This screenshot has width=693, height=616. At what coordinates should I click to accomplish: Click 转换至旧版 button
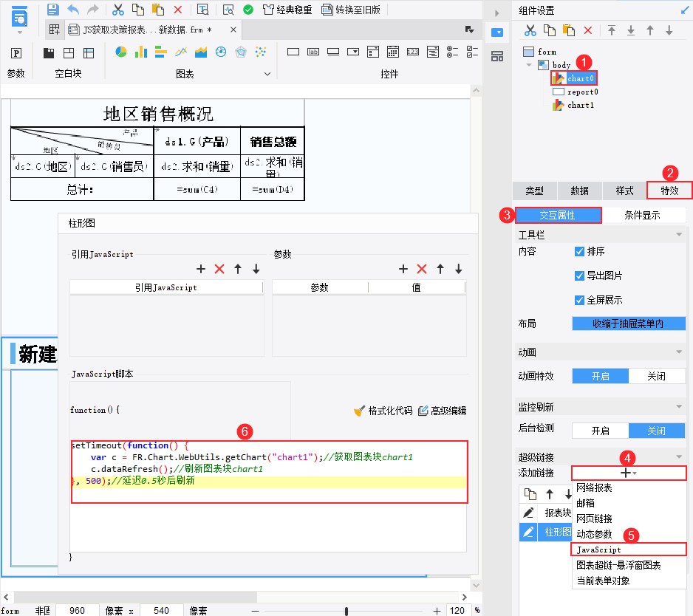coord(351,10)
